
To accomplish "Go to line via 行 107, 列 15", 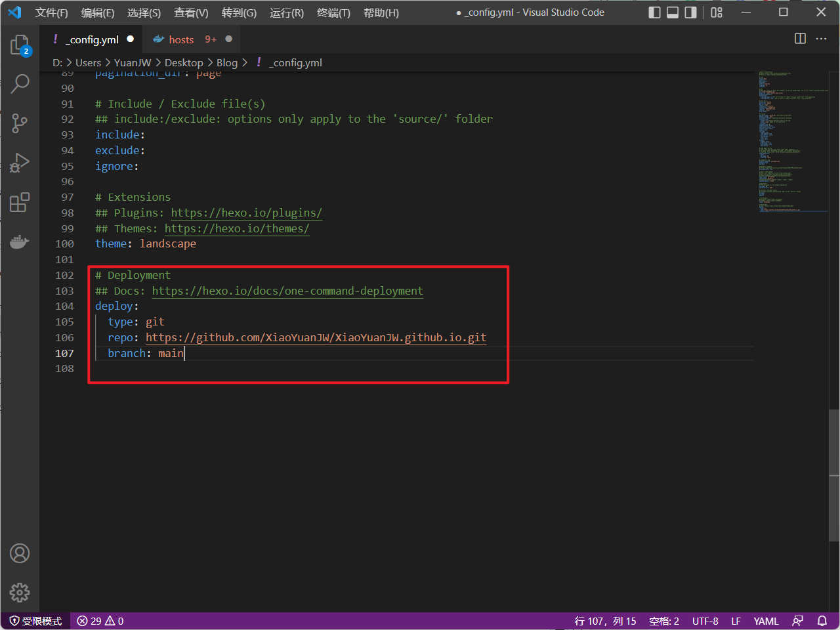I will pyautogui.click(x=605, y=621).
